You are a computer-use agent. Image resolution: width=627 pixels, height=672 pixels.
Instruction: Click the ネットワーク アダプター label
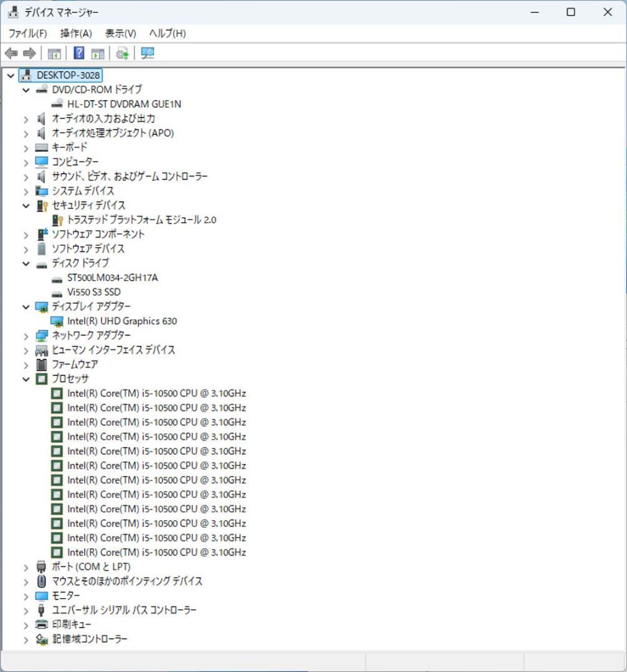click(x=91, y=335)
